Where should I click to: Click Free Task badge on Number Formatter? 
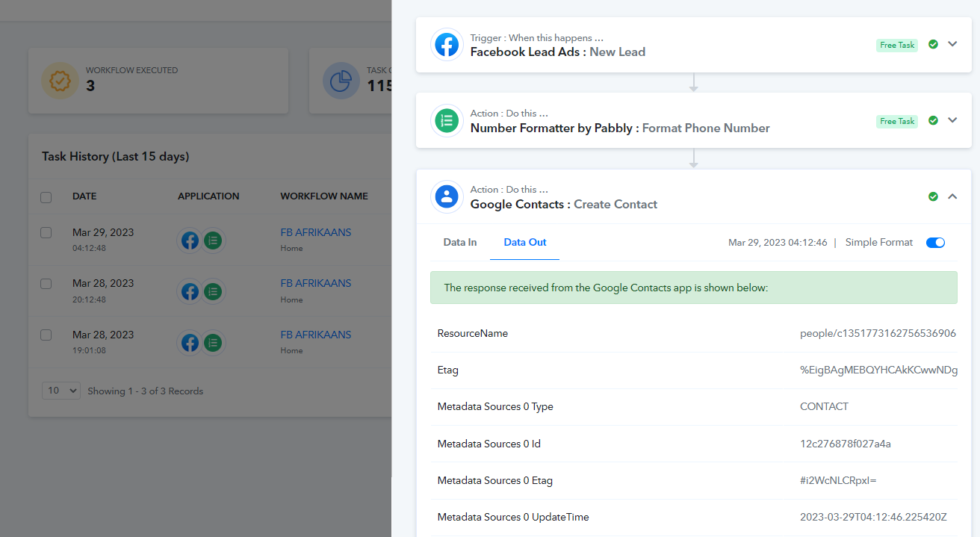pyautogui.click(x=897, y=121)
